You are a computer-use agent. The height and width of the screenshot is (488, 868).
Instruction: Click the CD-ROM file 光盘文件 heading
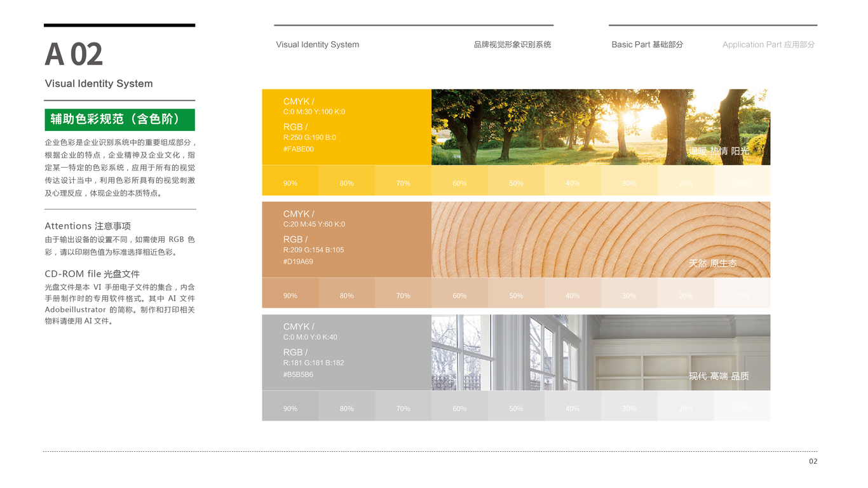pos(92,274)
